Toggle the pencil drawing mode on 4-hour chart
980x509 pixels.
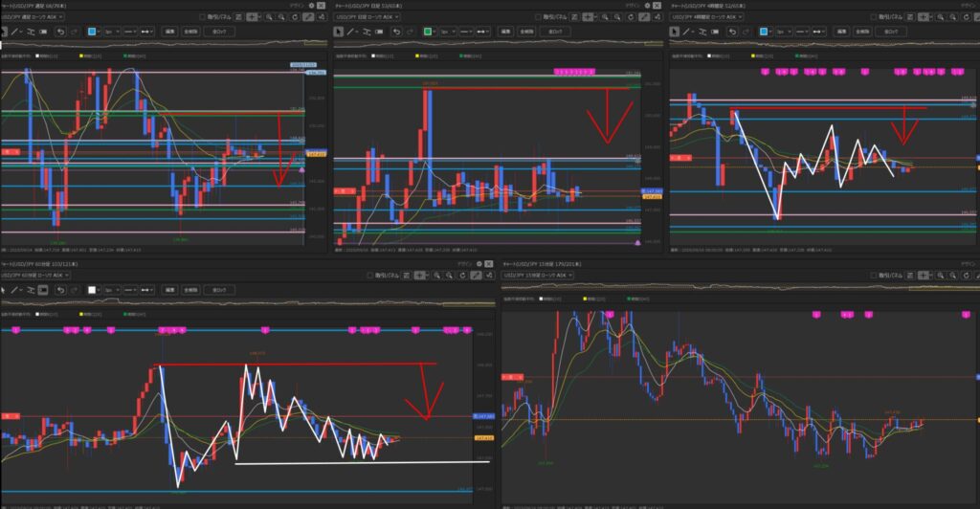coord(977,17)
